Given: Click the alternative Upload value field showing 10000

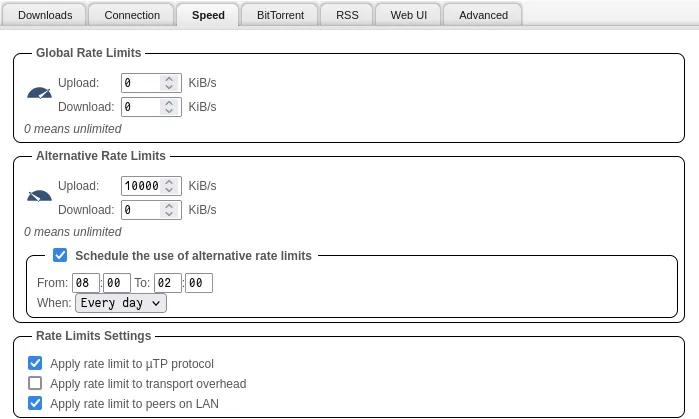Looking at the screenshot, I should [141, 186].
